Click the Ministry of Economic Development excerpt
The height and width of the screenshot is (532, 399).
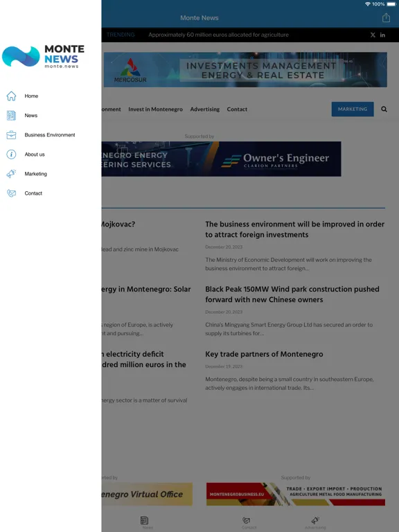click(288, 264)
